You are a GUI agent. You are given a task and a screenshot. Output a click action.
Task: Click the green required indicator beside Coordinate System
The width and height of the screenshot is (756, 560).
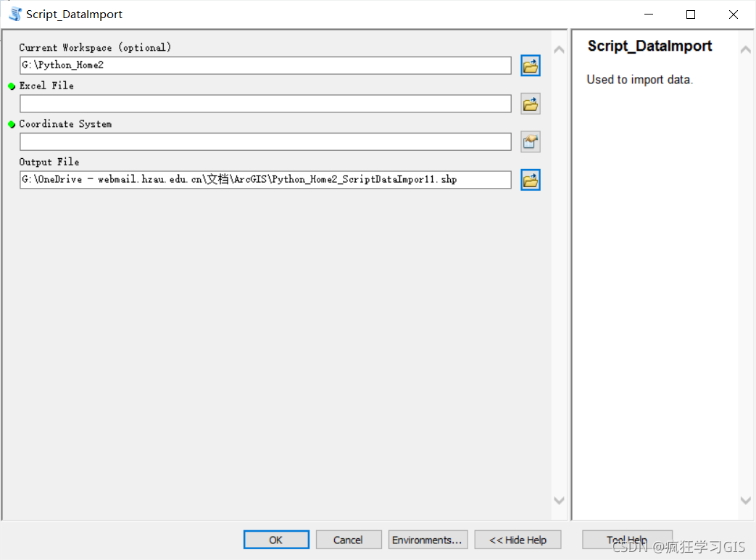[x=12, y=125]
